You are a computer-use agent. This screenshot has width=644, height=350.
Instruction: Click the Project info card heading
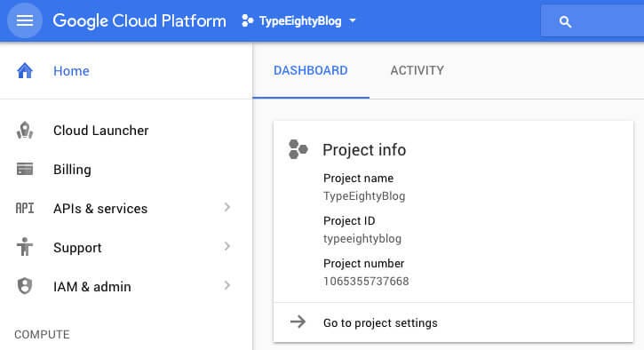(x=364, y=150)
